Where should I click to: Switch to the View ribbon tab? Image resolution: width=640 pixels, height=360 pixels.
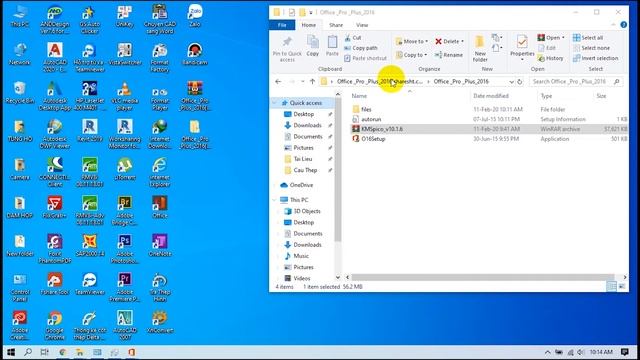point(362,25)
